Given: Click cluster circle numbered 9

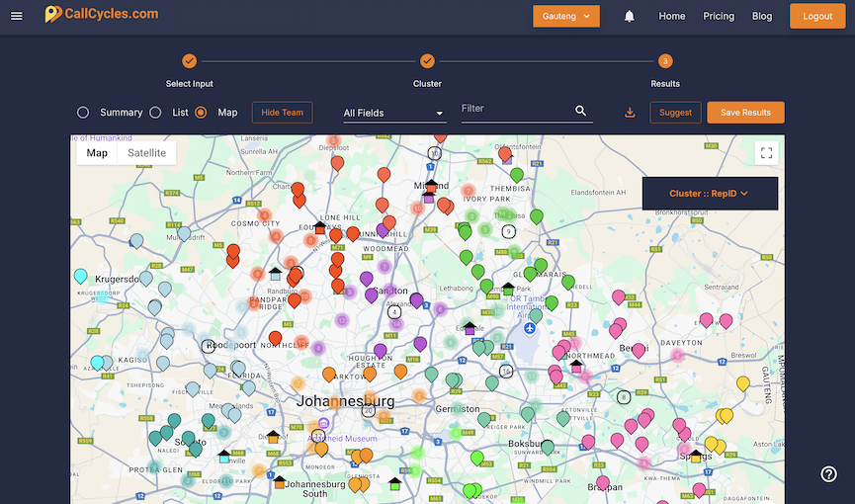Looking at the screenshot, I should click(x=509, y=231).
